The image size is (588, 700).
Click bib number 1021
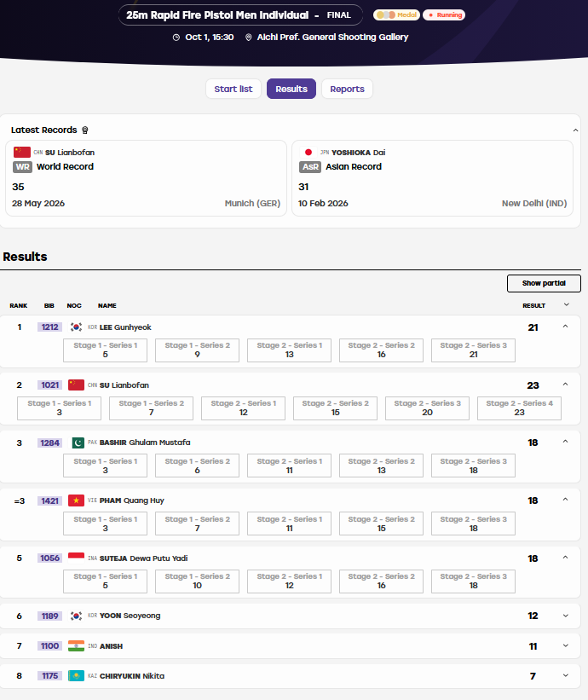click(x=50, y=385)
